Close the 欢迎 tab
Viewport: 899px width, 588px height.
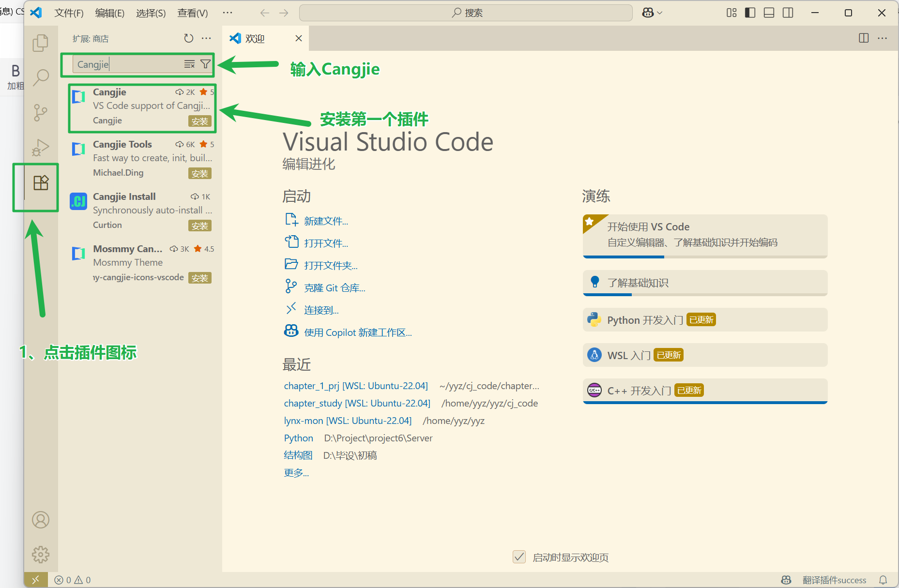click(x=299, y=38)
